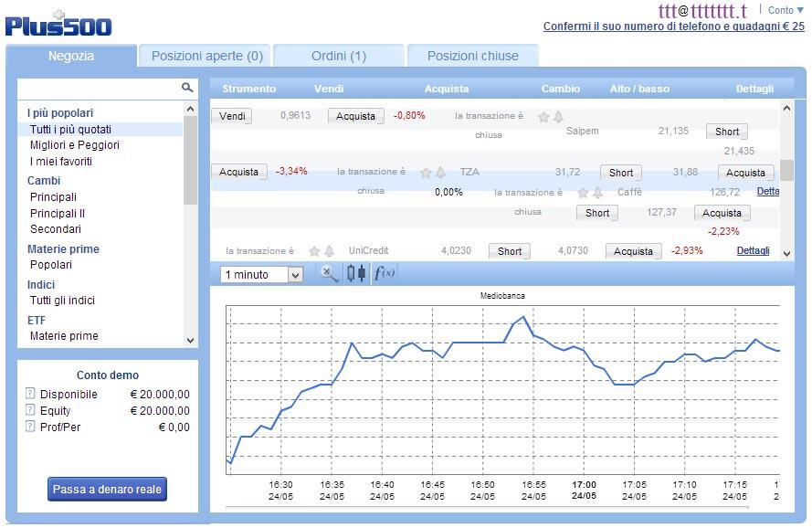The image size is (812, 528).
Task: Click the category list scroll-down arrow
Action: (x=190, y=341)
